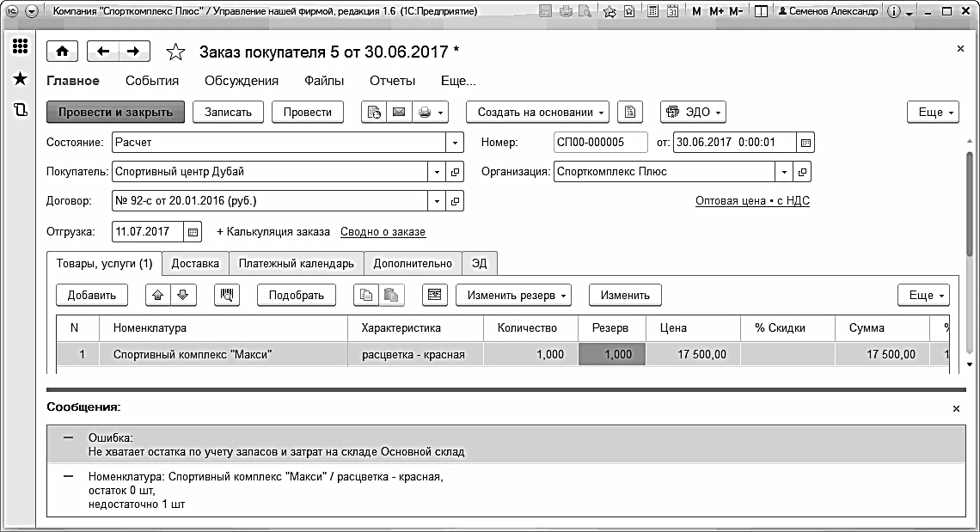Open the sections grid menu icon
Viewport: 980px width, 532px height.
[x=20, y=46]
